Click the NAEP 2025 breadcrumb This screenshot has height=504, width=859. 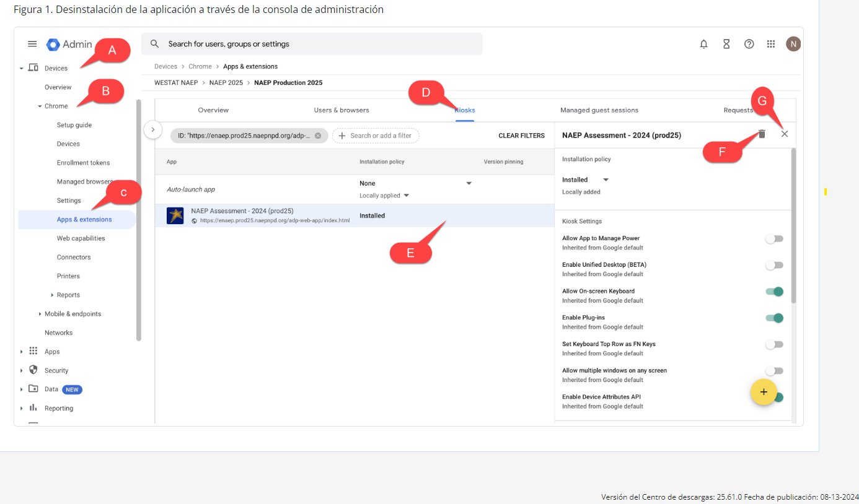[x=226, y=82]
